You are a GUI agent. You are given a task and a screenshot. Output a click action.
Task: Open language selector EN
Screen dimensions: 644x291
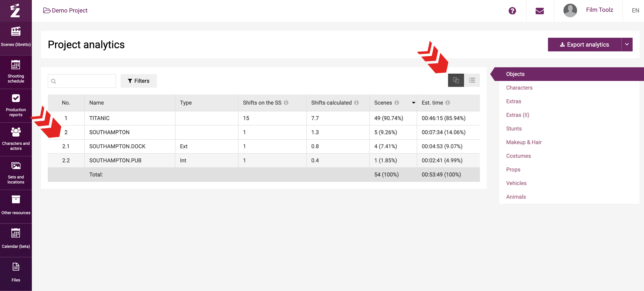click(x=635, y=10)
